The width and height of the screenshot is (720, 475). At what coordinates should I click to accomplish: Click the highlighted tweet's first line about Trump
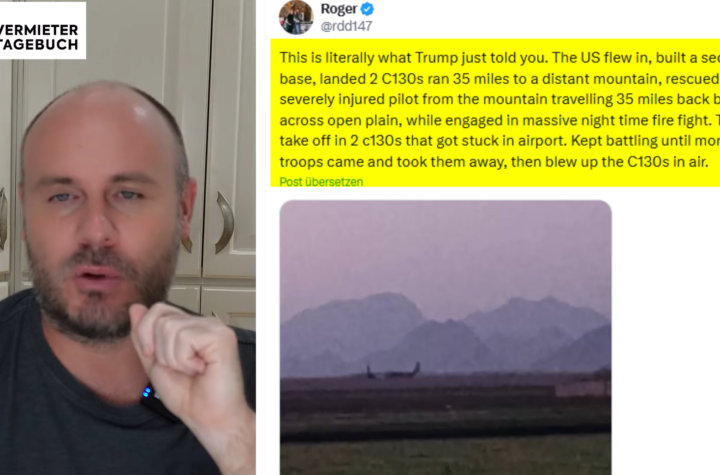500,58
